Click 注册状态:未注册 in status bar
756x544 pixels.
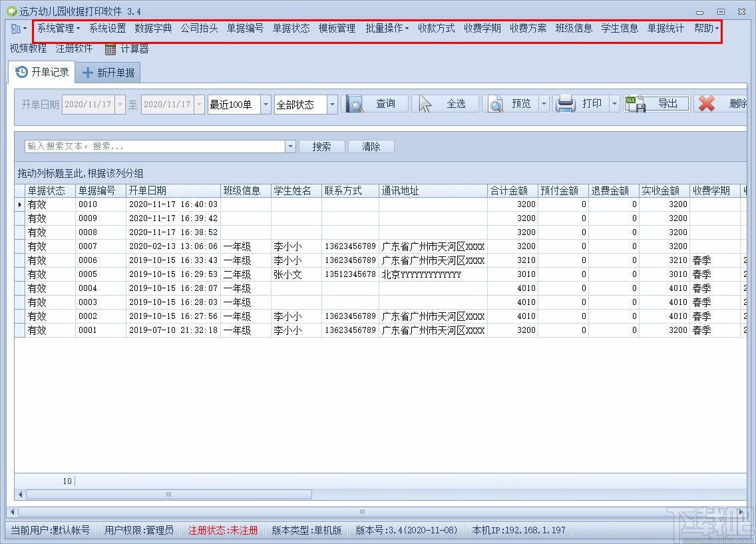pos(223,531)
